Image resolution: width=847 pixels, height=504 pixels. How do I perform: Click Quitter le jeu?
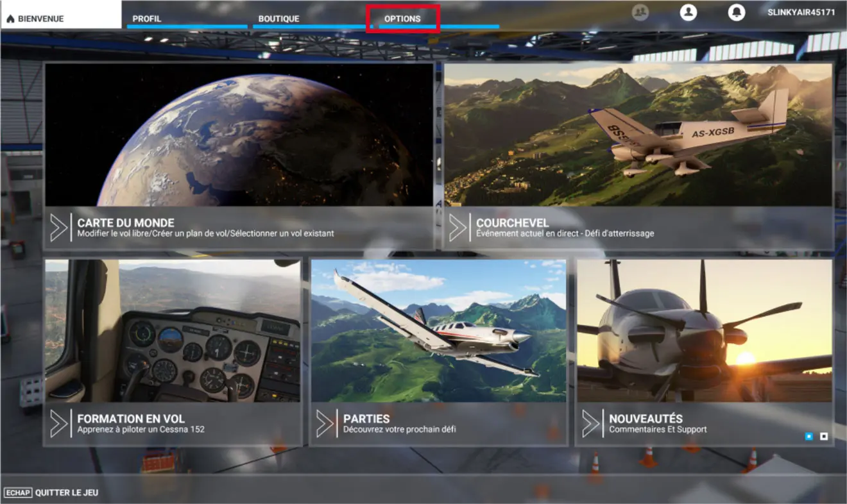click(67, 493)
